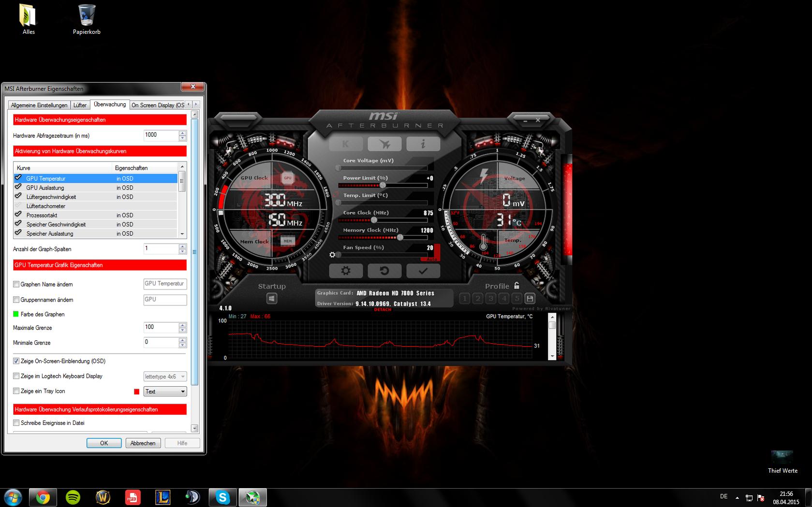This screenshot has width=812, height=507.
Task: Apply settings with the checkmark button
Action: [423, 271]
